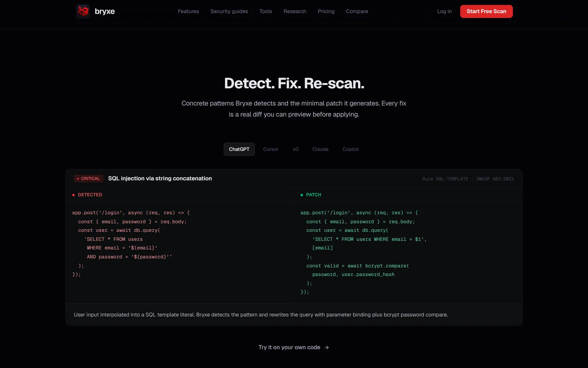Switch to the Cursor tab
This screenshot has width=588, height=368.
click(x=271, y=149)
